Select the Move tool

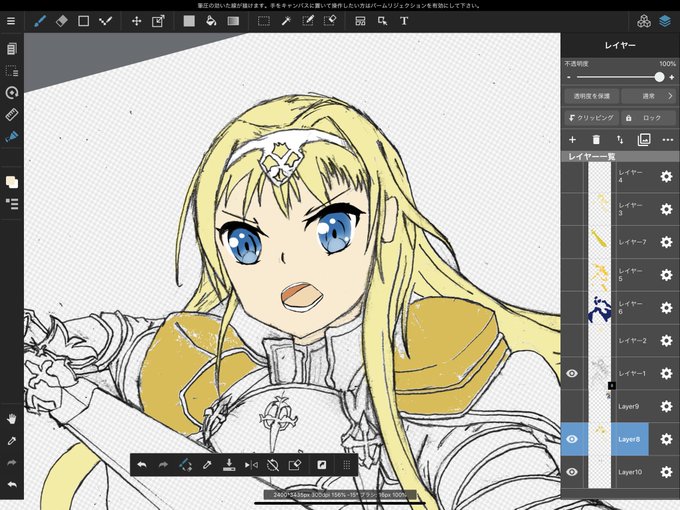coord(137,21)
